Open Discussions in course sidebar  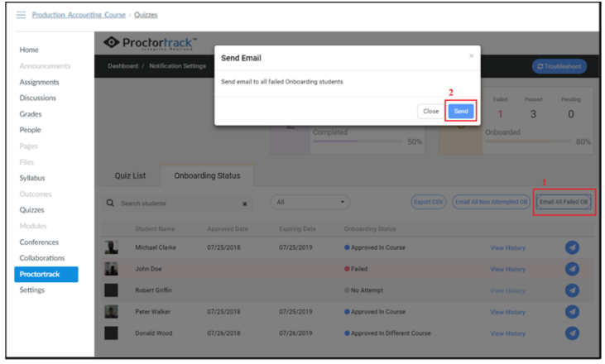pyautogui.click(x=38, y=98)
